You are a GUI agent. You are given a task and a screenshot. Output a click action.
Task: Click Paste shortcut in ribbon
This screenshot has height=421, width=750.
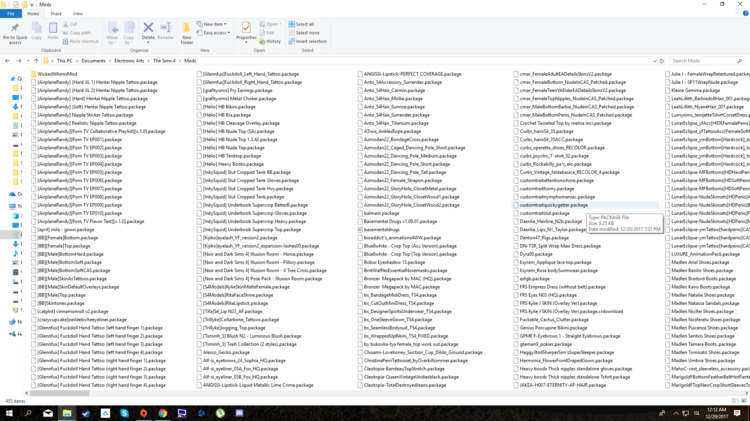click(80, 42)
